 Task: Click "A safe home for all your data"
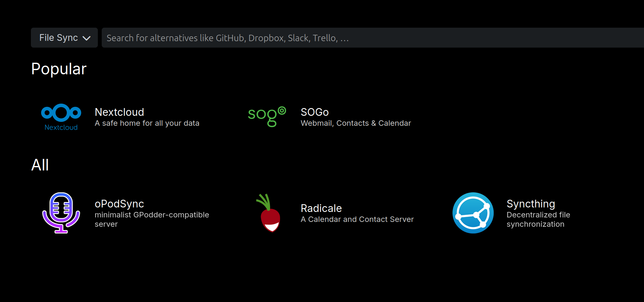[x=147, y=123]
